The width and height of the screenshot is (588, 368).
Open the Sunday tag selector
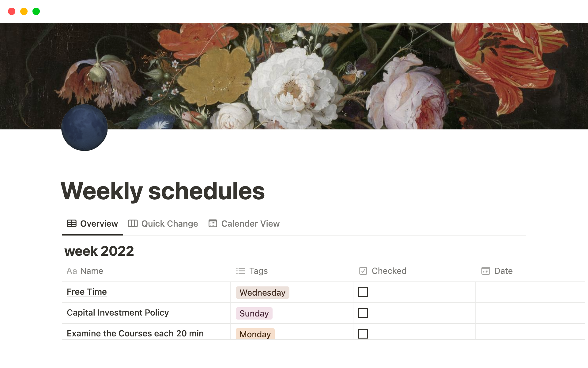(254, 313)
